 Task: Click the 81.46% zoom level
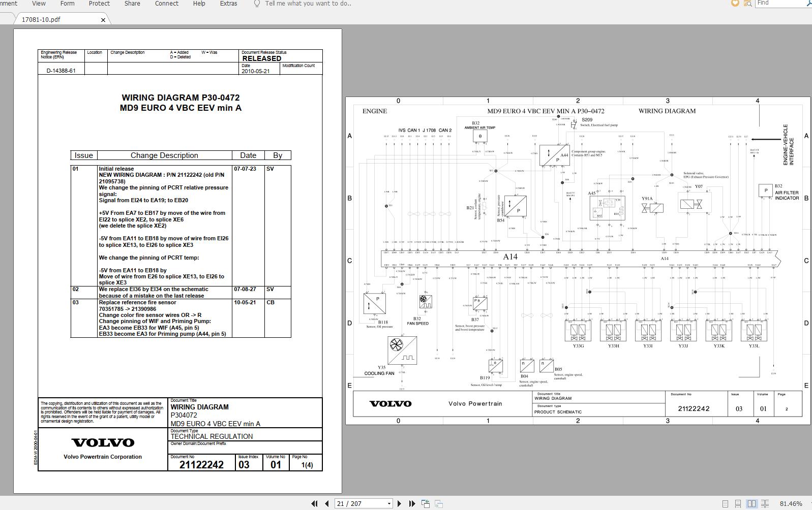click(x=791, y=503)
